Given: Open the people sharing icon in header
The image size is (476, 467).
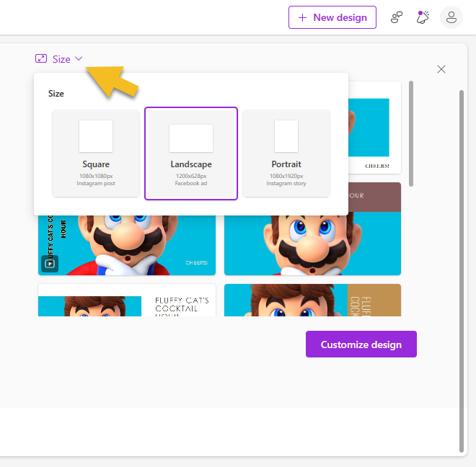Looking at the screenshot, I should (x=397, y=17).
